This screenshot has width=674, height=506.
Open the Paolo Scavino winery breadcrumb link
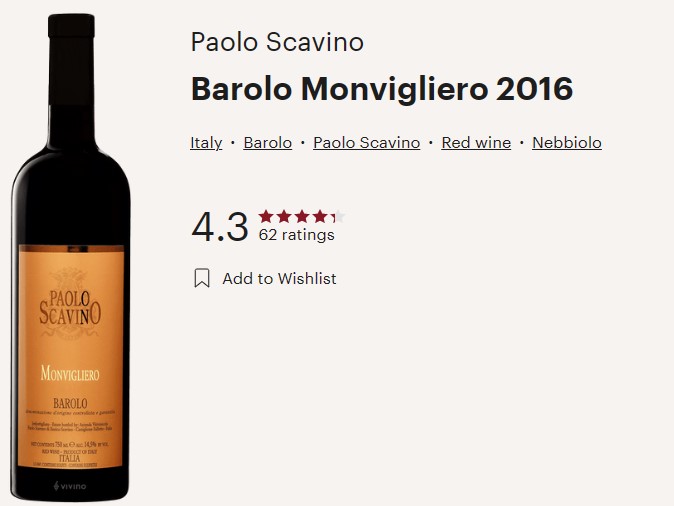click(366, 143)
